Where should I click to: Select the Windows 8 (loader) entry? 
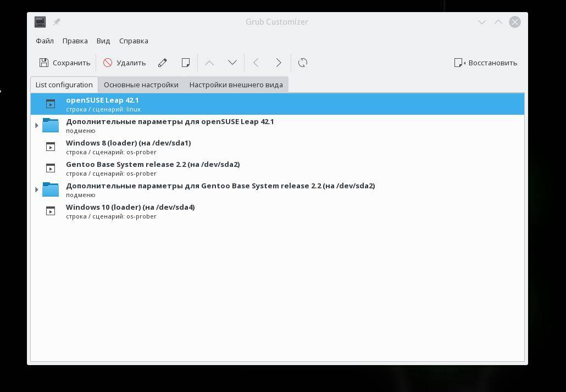128,147
